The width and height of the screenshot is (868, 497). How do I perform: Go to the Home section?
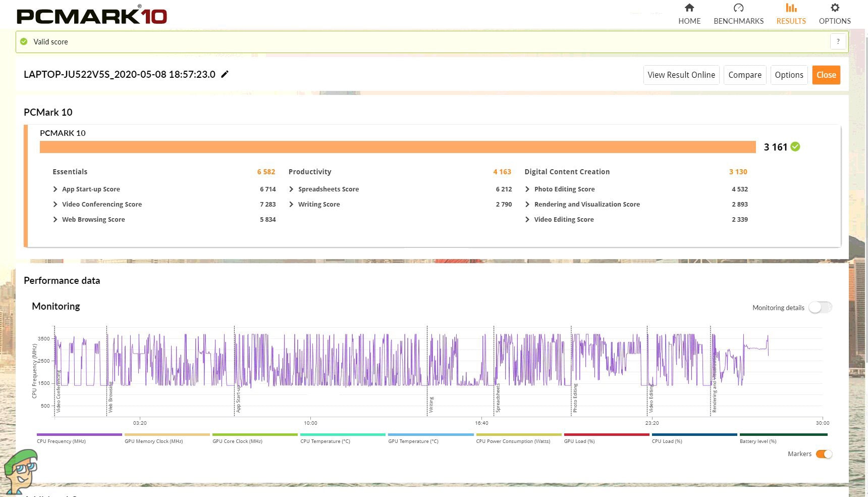point(689,21)
